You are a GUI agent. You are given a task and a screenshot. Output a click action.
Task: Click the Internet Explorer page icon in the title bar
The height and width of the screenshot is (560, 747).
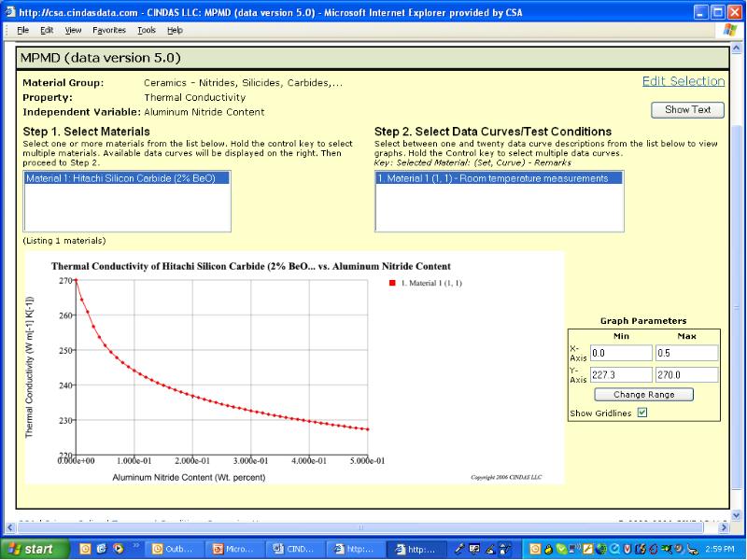click(x=10, y=12)
